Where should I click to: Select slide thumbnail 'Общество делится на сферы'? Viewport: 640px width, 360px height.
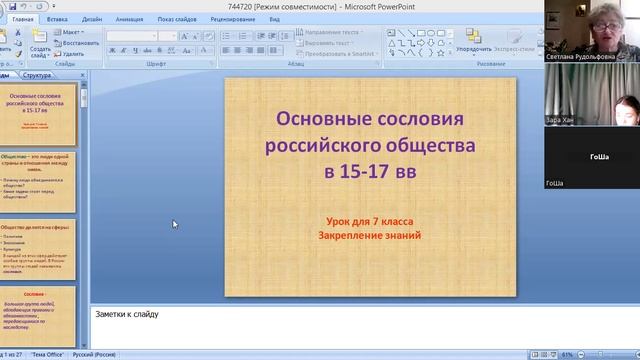point(37,249)
